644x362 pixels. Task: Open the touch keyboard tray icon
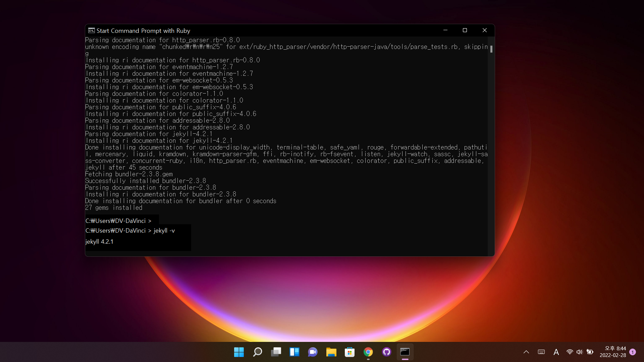pyautogui.click(x=541, y=352)
